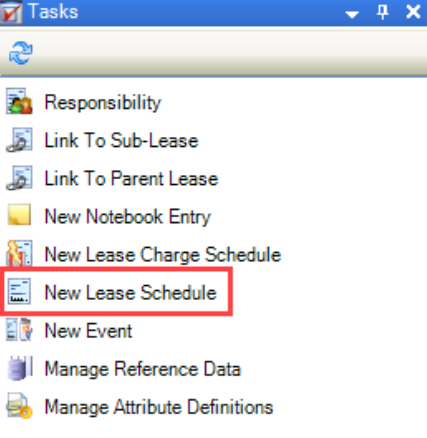The height and width of the screenshot is (438, 427).
Task: Toggle the pin on the Tasks panel
Action: tap(383, 12)
